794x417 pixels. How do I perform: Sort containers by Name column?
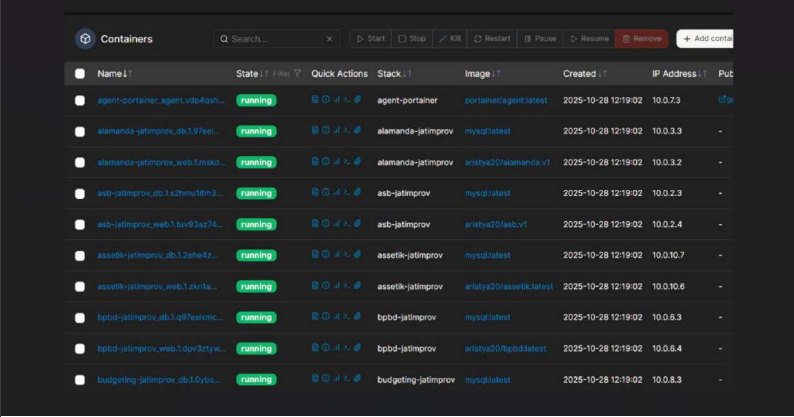tap(114, 73)
